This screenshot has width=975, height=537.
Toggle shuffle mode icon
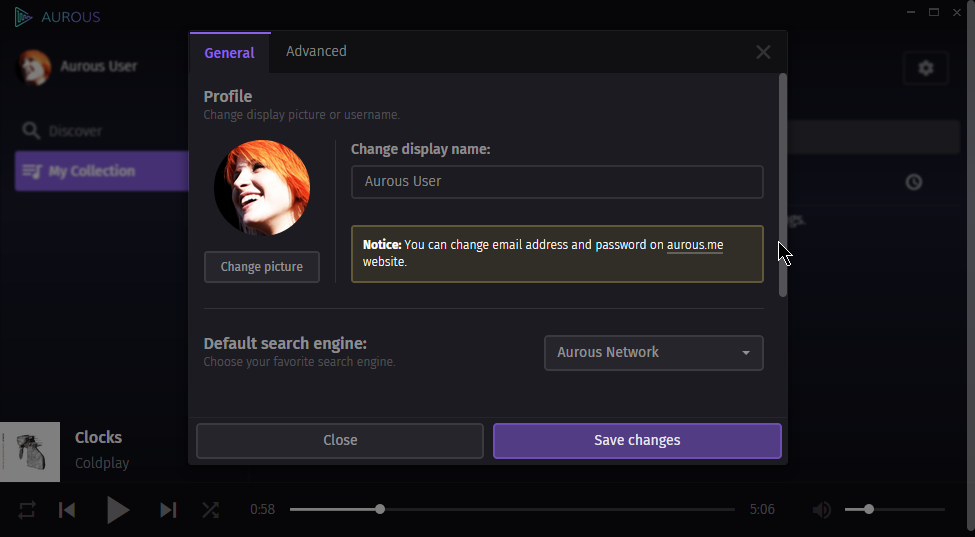(x=211, y=510)
